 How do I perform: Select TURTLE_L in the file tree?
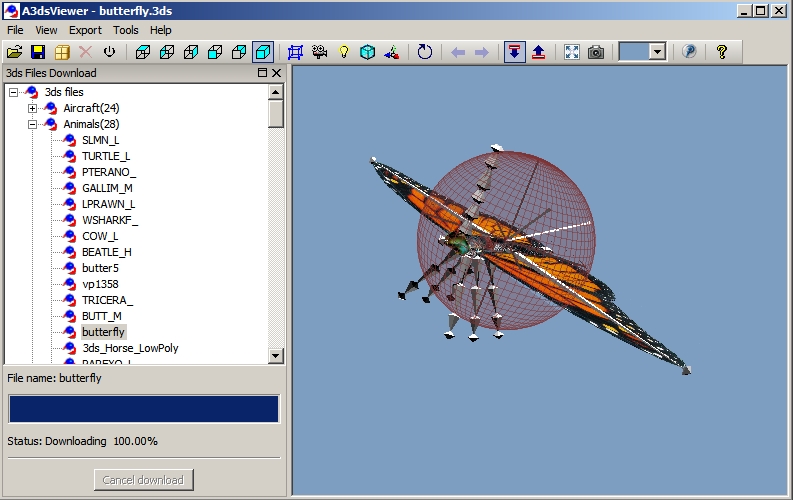105,156
